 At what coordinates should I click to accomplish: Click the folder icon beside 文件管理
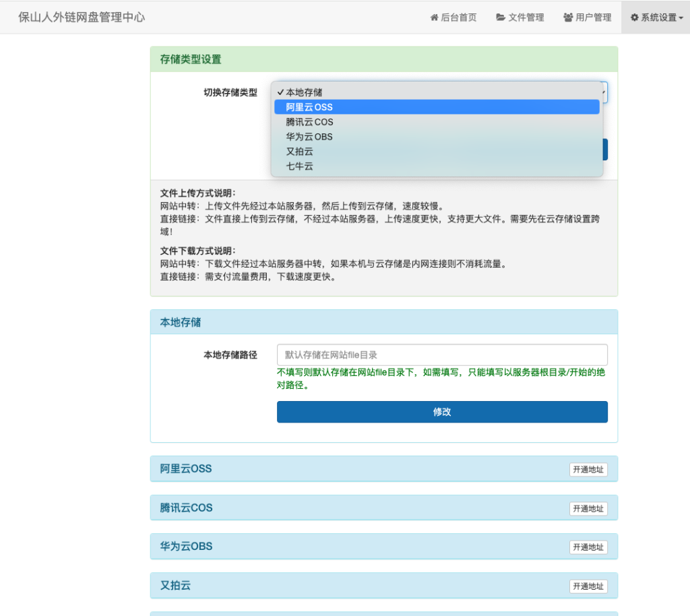[501, 18]
